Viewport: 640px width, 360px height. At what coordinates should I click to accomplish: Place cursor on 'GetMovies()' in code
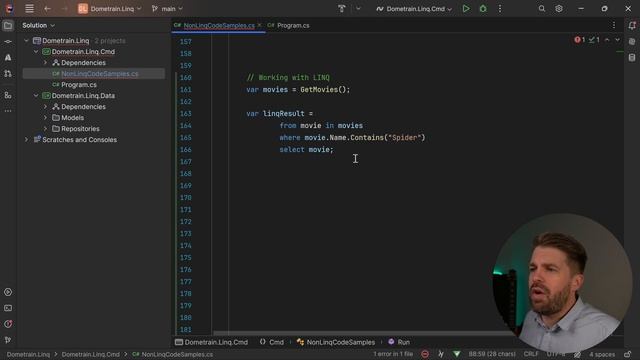tap(325, 89)
